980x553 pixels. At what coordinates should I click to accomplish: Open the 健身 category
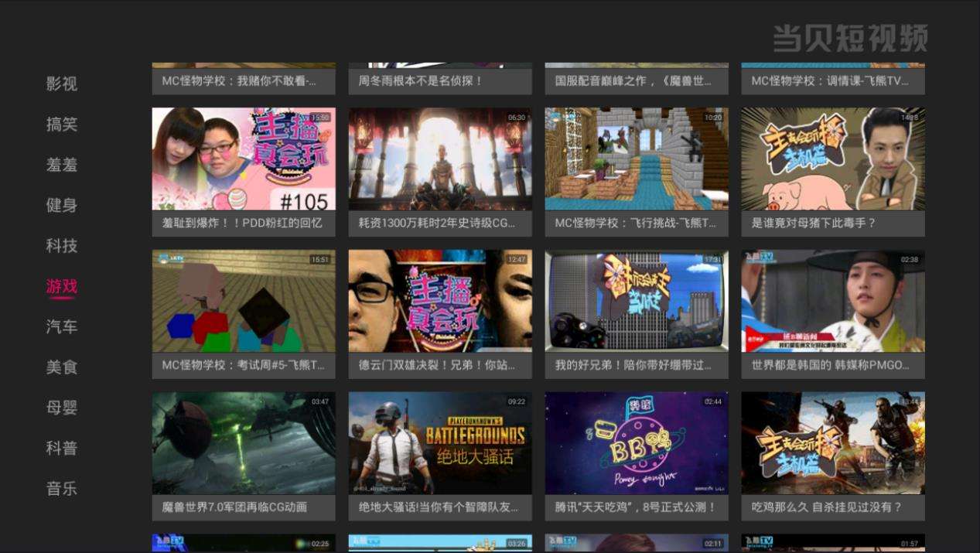coord(62,205)
